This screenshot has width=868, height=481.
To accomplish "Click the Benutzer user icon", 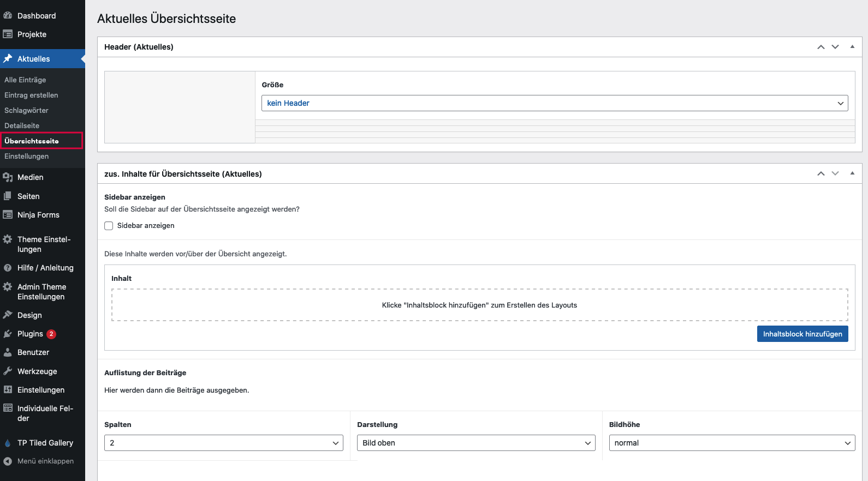I will pyautogui.click(x=8, y=352).
